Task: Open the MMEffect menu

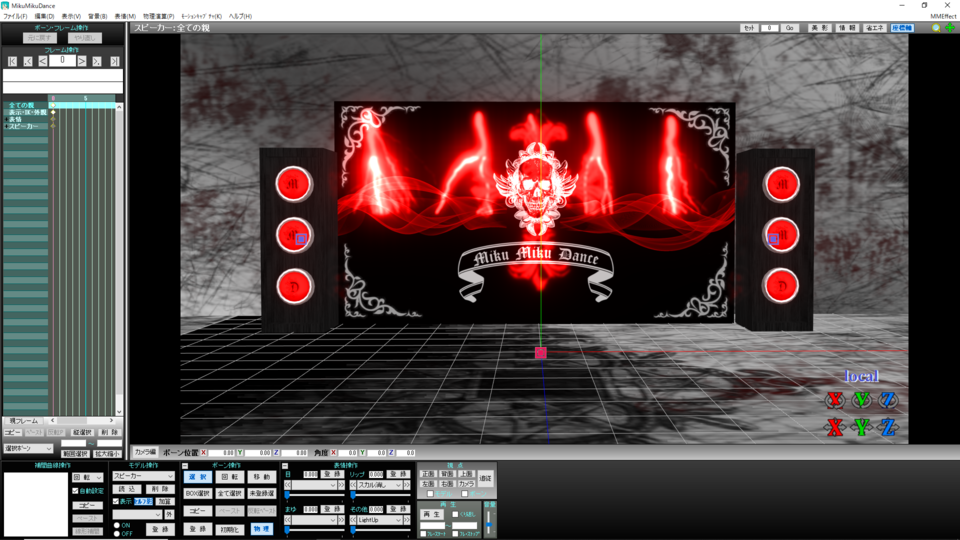Action: (942, 17)
